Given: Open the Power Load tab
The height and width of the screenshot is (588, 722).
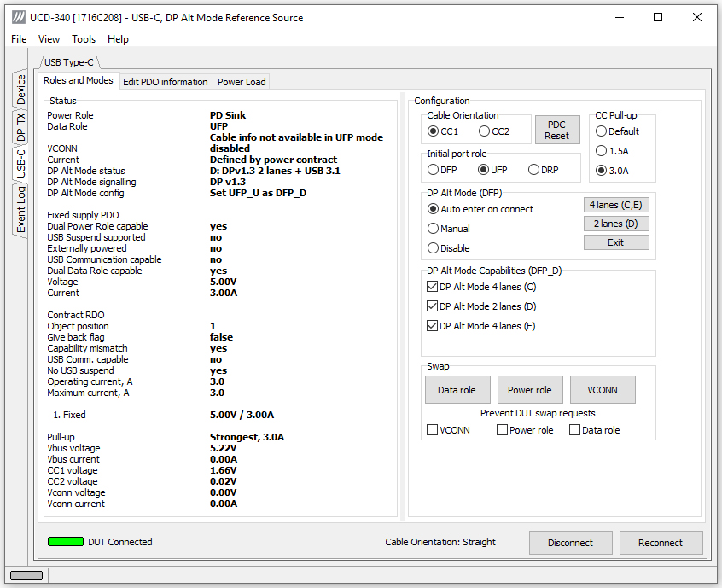Looking at the screenshot, I should tap(242, 81).
